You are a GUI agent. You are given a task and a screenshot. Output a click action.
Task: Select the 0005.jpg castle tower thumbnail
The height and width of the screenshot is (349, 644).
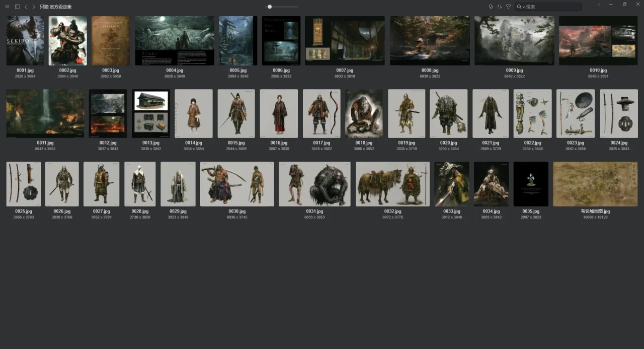tap(238, 41)
